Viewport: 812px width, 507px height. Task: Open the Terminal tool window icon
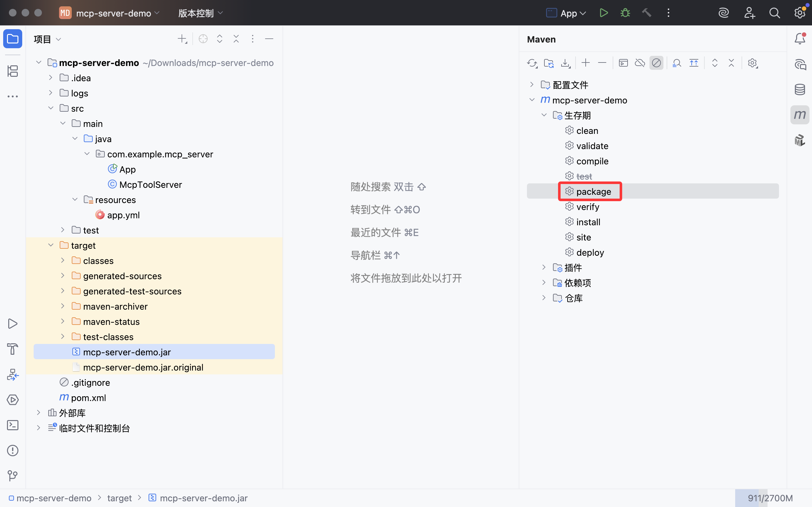click(13, 425)
